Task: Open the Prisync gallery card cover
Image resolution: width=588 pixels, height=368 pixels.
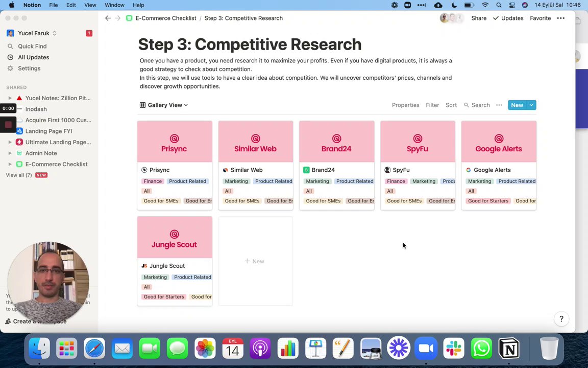Action: 175,142
